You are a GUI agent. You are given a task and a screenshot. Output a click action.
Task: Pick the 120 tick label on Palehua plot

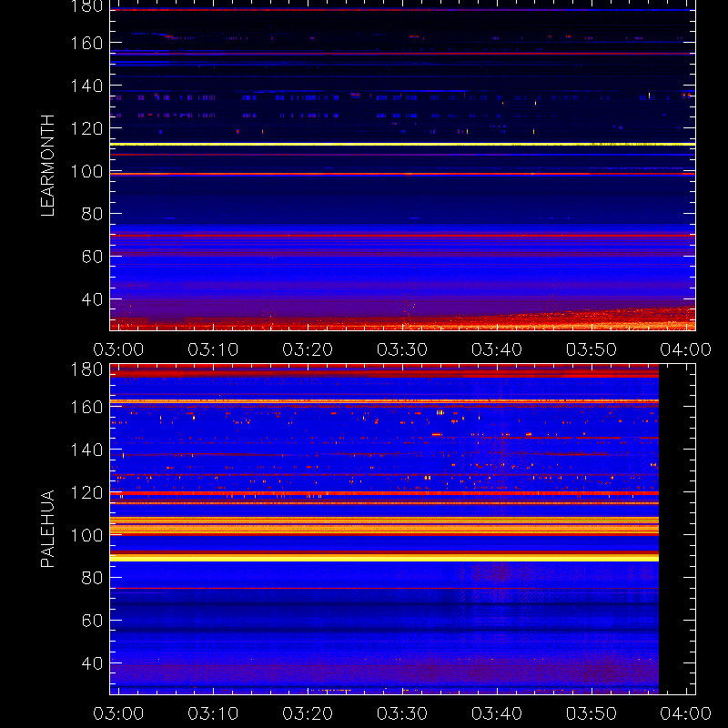click(x=86, y=492)
